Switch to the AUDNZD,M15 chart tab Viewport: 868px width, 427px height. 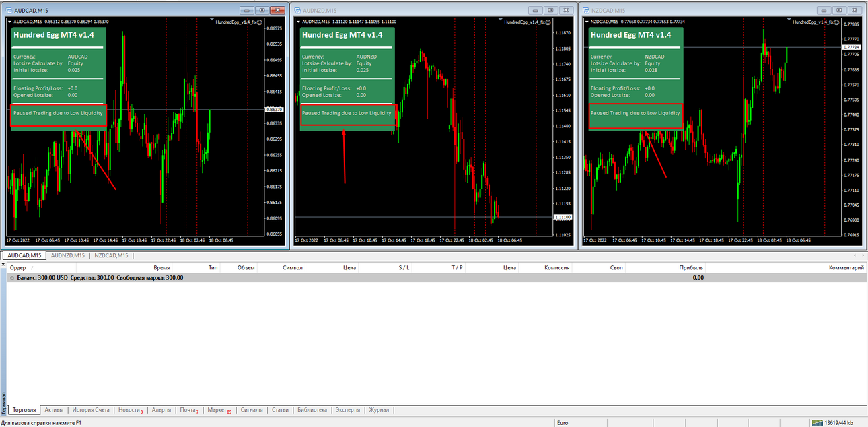pyautogui.click(x=68, y=255)
